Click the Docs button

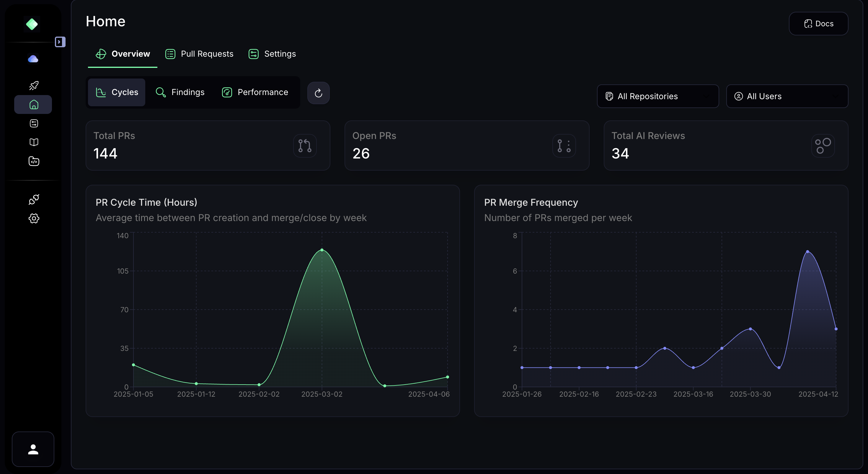(818, 24)
